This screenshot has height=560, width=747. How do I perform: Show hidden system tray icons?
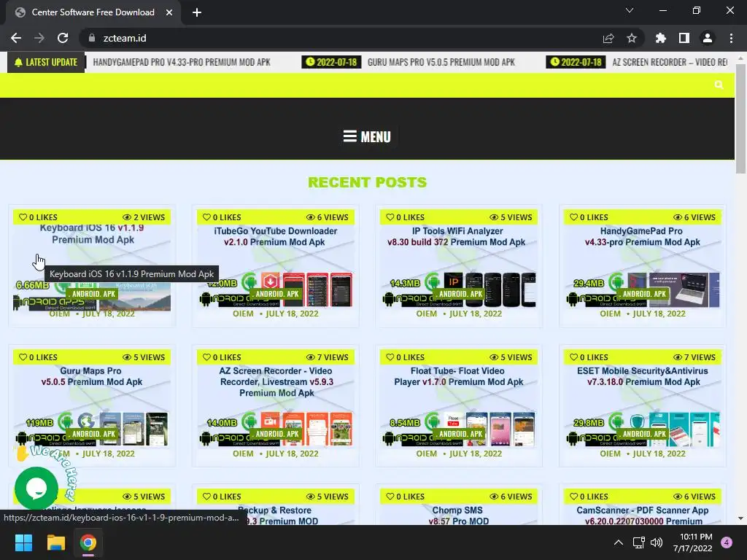coord(619,542)
